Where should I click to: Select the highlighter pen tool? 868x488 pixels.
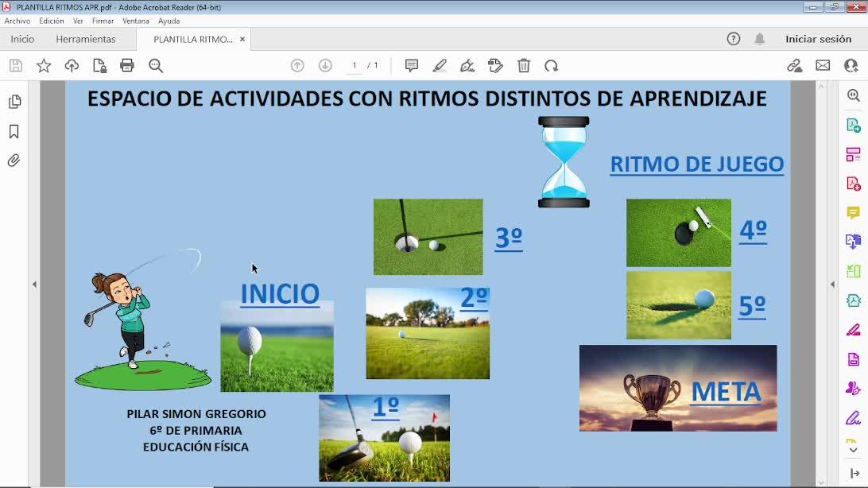440,66
